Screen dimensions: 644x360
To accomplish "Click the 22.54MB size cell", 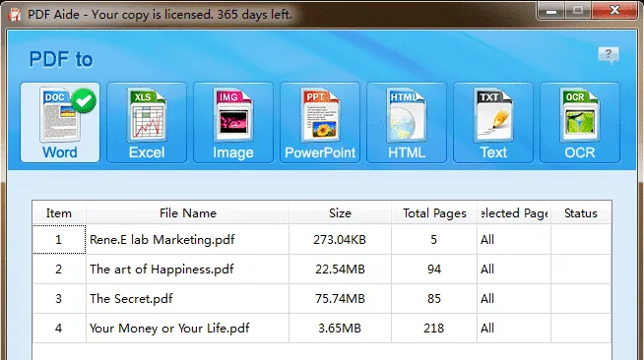I will (x=340, y=269).
